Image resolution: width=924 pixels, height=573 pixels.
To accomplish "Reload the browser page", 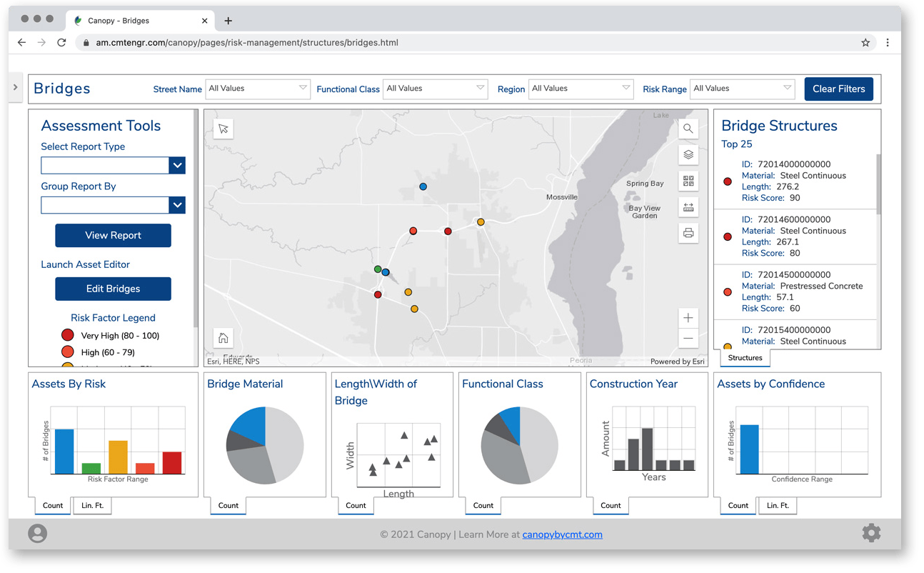I will pyautogui.click(x=62, y=43).
